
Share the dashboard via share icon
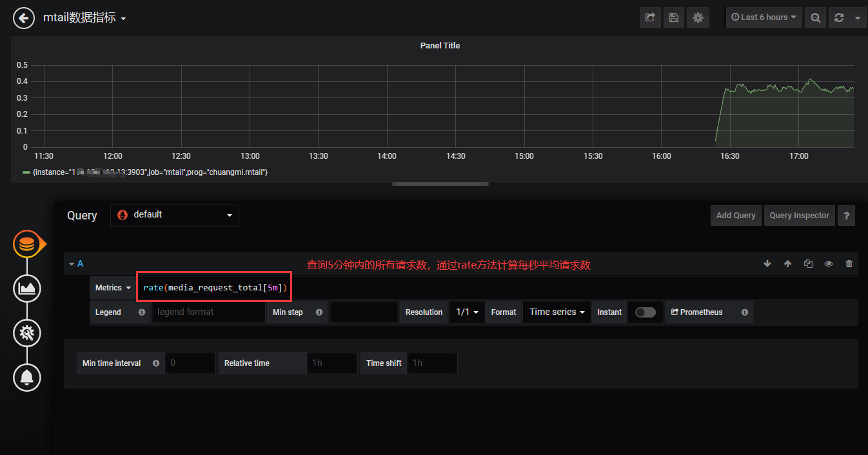(650, 17)
